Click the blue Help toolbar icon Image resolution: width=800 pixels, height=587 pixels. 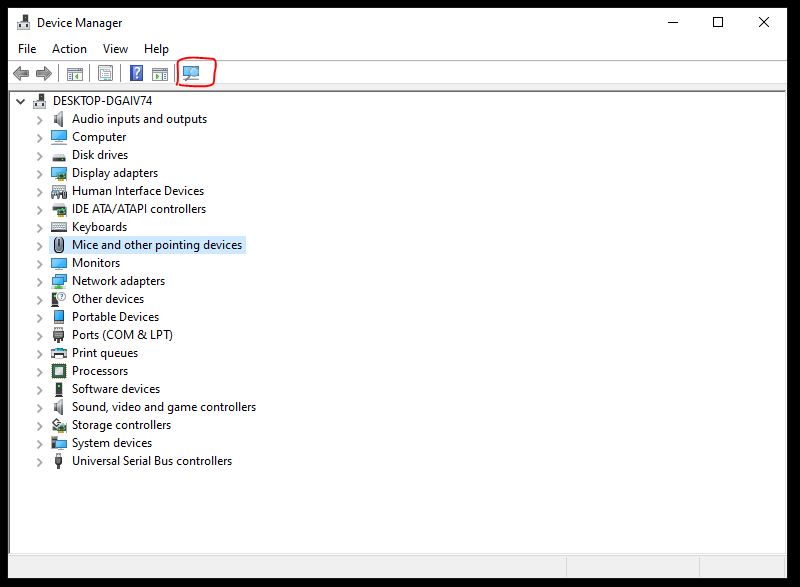tap(136, 73)
